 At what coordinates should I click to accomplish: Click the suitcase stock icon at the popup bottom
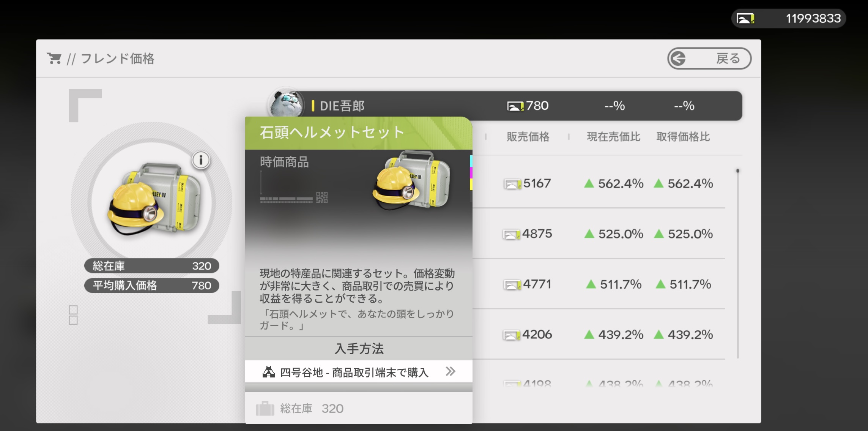tap(265, 409)
